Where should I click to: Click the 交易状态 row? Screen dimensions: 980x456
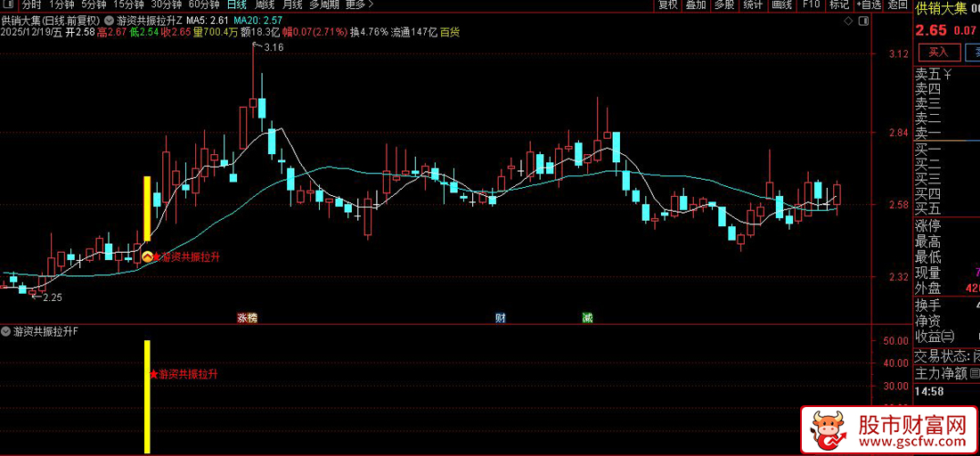948,356
